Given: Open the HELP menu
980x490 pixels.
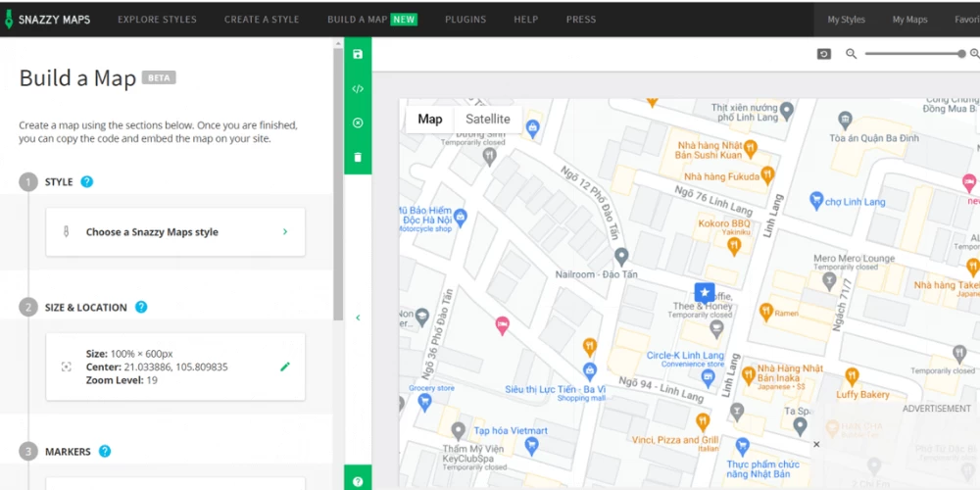Looking at the screenshot, I should click(x=525, y=20).
